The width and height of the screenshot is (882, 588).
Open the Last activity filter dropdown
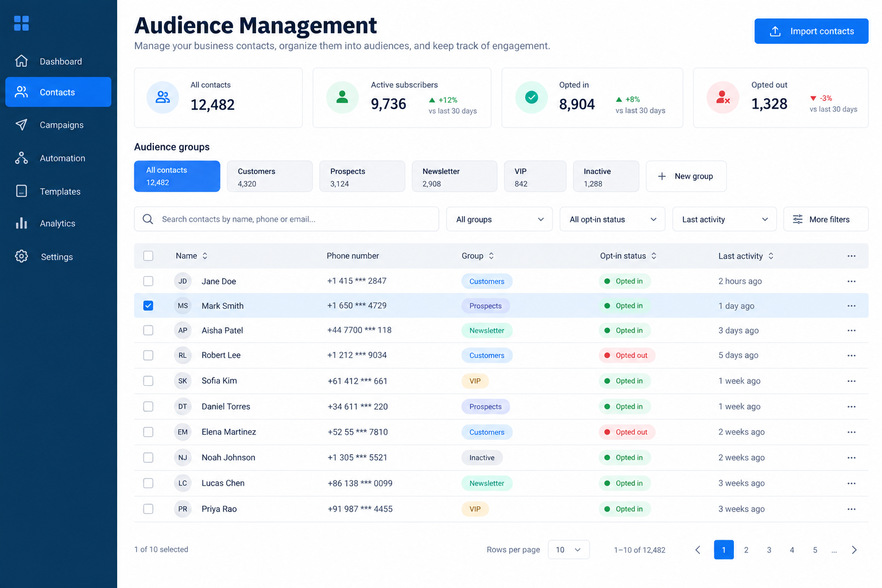tap(724, 219)
